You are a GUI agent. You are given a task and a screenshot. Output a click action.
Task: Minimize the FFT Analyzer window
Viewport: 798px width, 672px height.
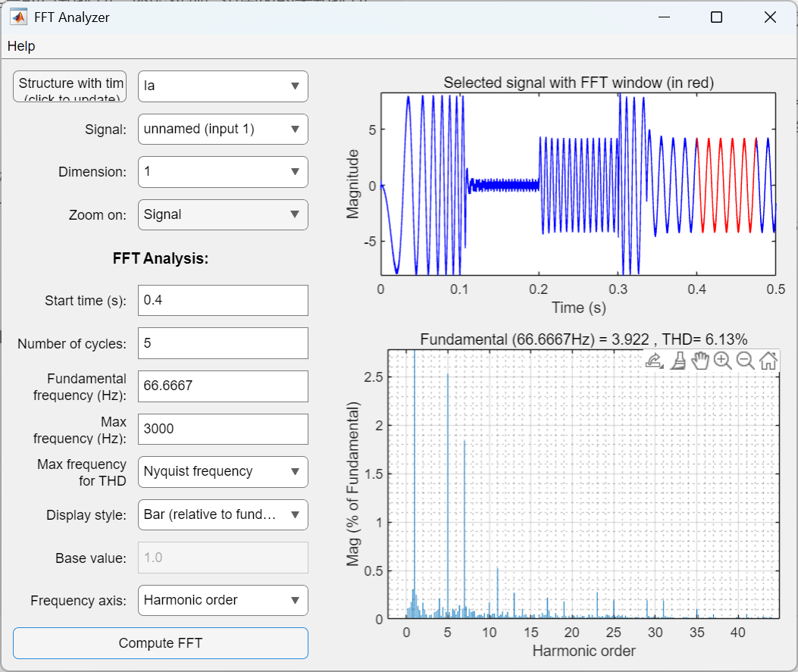pos(664,17)
